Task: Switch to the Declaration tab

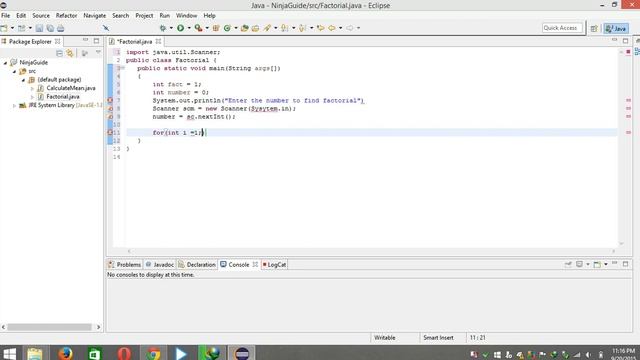Action: [x=197, y=264]
